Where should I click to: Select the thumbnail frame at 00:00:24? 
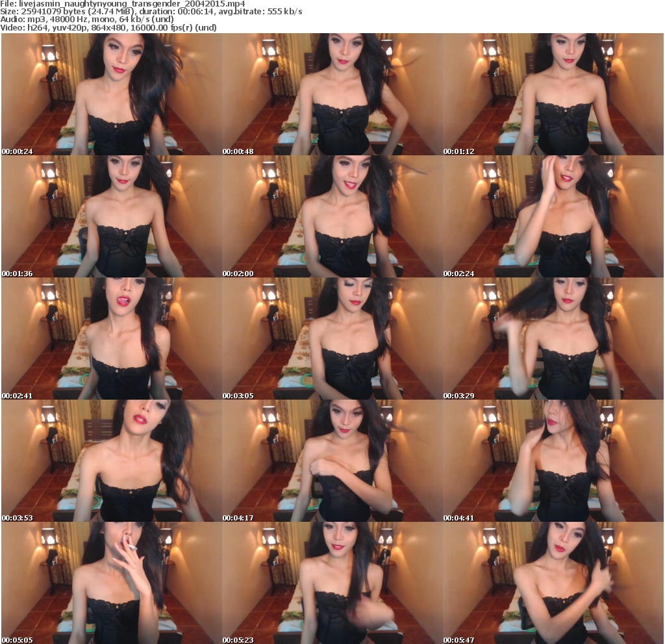tap(112, 94)
